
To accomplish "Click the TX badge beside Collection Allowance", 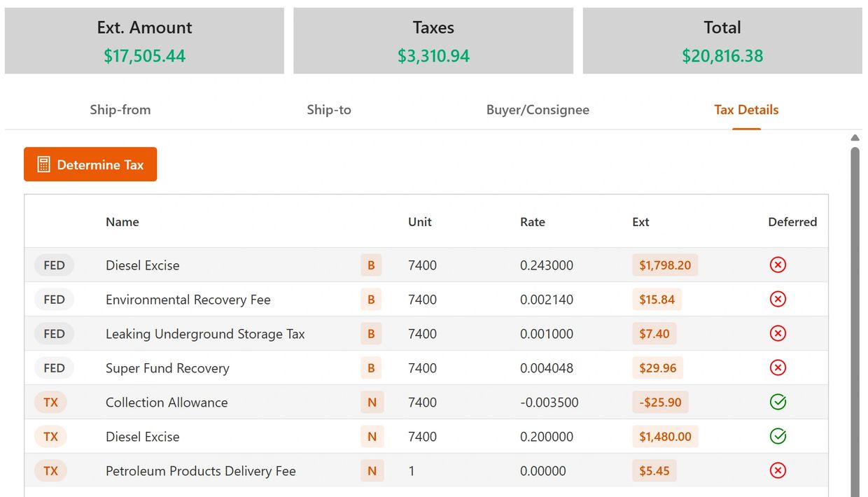I will (x=50, y=402).
